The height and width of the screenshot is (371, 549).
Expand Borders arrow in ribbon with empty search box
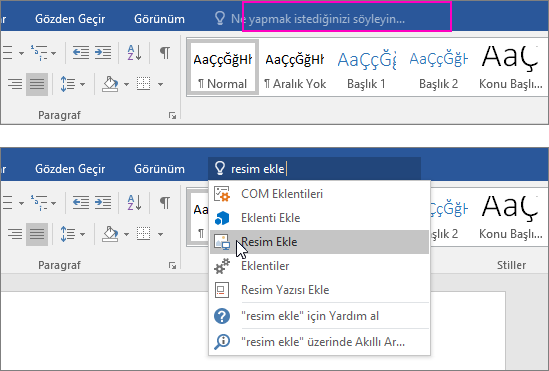[x=160, y=84]
